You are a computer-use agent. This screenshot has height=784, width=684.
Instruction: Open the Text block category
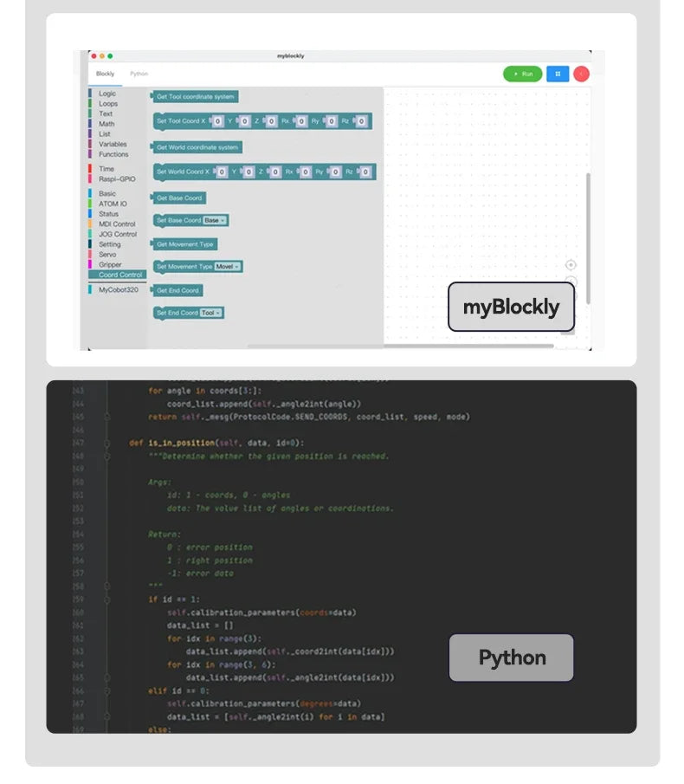coord(106,113)
